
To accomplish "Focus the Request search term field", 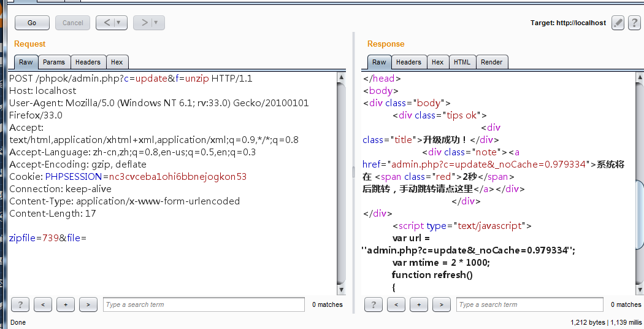I will (x=204, y=304).
